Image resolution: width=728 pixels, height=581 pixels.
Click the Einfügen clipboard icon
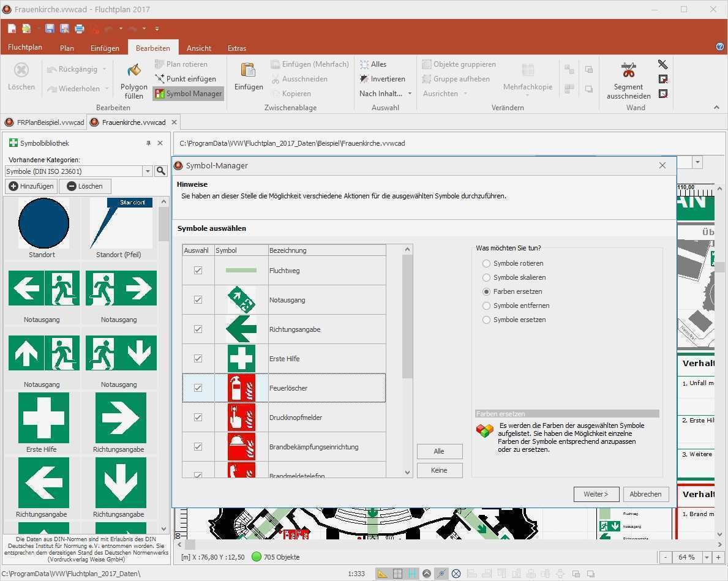pos(249,70)
